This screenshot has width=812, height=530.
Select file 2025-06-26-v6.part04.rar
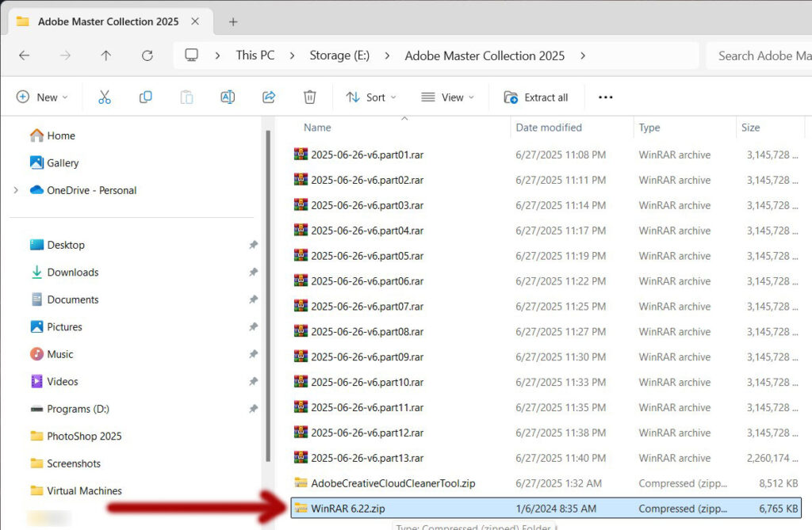pyautogui.click(x=546, y=231)
